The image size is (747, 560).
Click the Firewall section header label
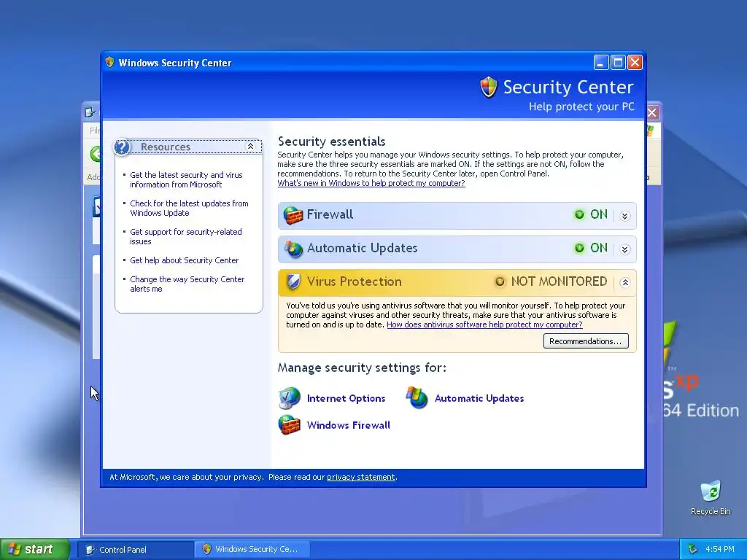(330, 214)
